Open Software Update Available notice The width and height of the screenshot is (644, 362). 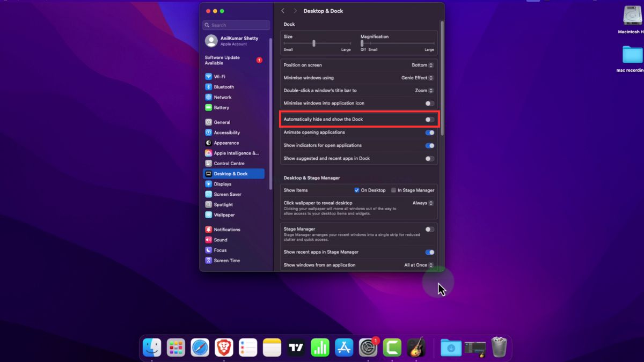pyautogui.click(x=233, y=60)
